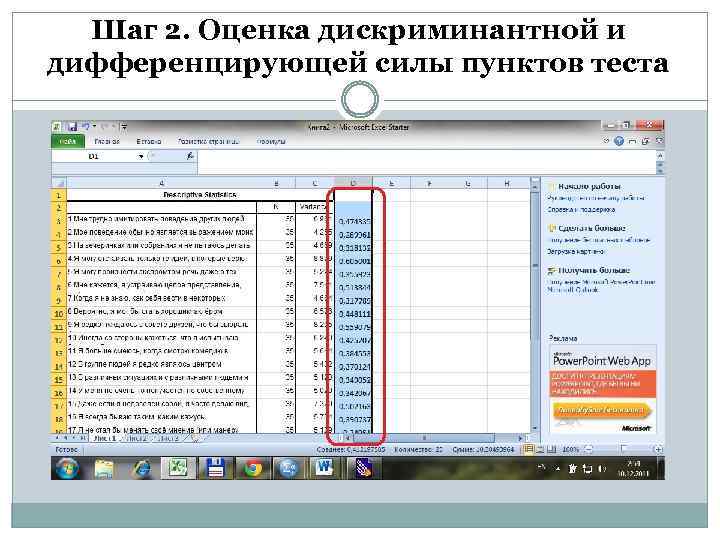Click cell D10 with value 0,448111

click(x=353, y=314)
